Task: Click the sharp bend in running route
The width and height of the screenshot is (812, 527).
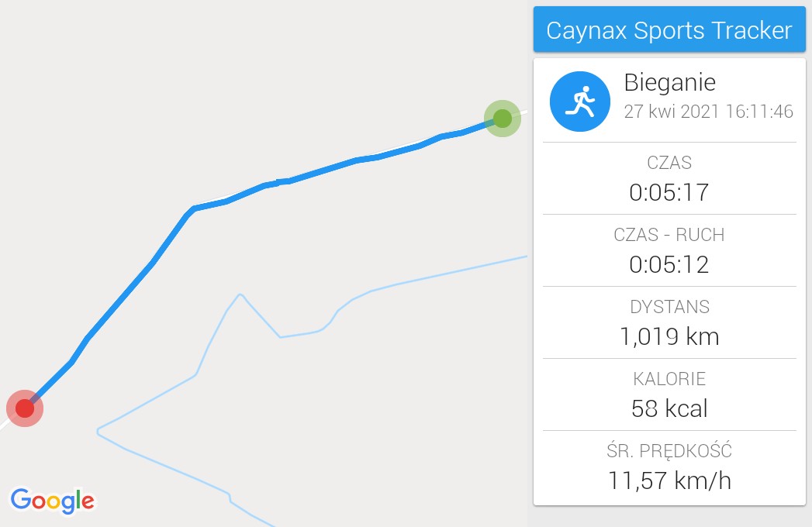Action: tap(192, 209)
